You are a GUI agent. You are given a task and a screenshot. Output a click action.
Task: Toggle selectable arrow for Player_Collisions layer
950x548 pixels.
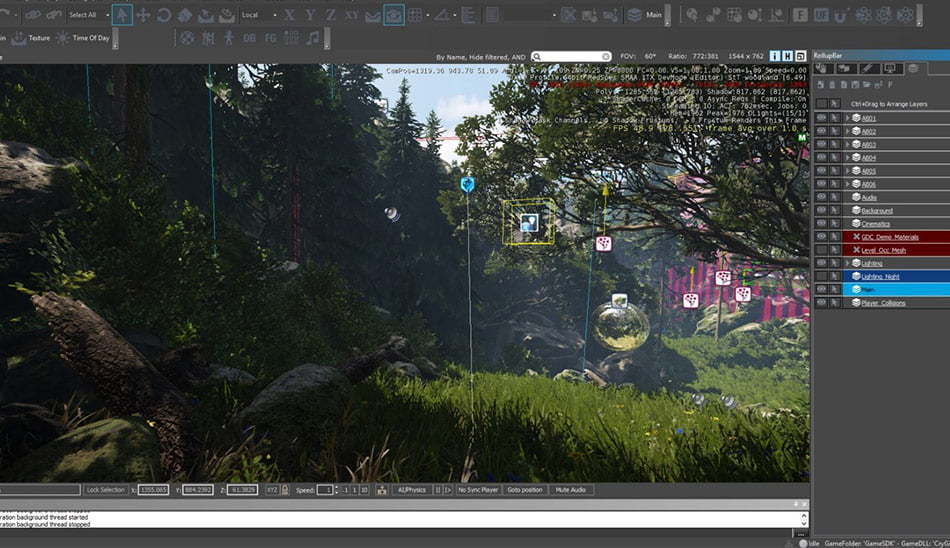[x=835, y=302]
